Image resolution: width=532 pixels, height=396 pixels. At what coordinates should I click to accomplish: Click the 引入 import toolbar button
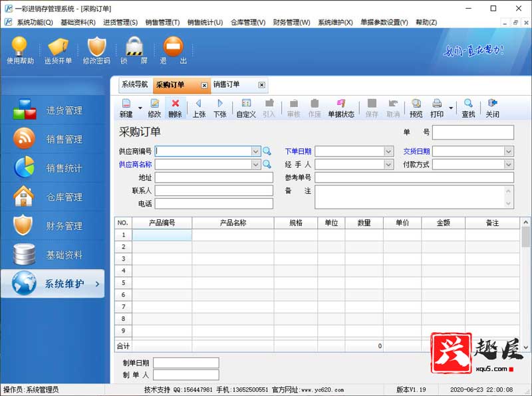(269, 108)
